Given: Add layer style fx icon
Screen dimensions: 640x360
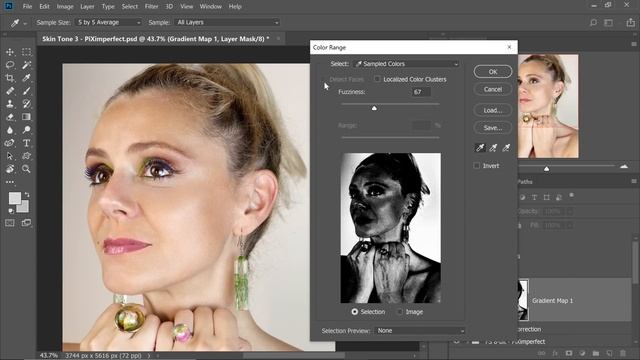Looking at the screenshot, I should 555,353.
